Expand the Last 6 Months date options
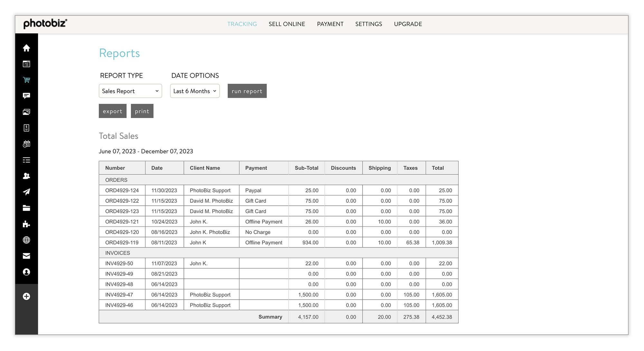 (x=194, y=91)
